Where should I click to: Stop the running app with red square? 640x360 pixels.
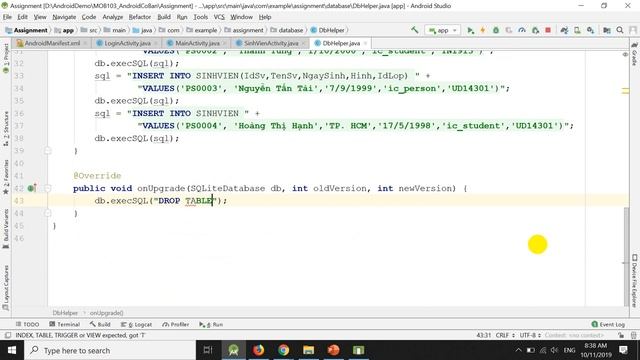tap(548, 30)
